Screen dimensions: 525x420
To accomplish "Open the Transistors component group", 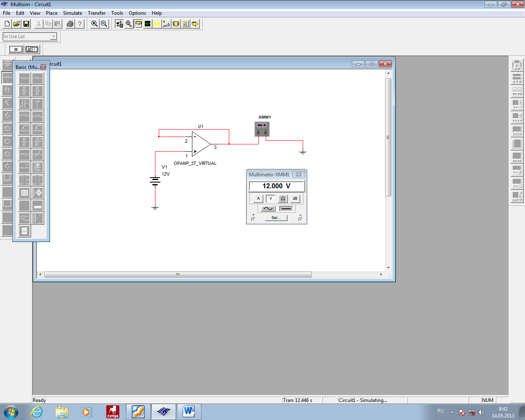I will coord(7,103).
